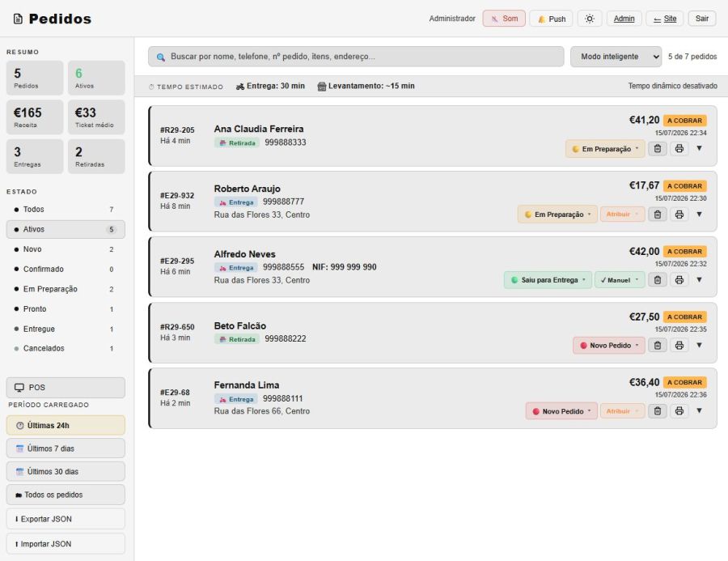The height and width of the screenshot is (561, 728).
Task: Click the delivery motorcycle icon in estimated time bar
Action: tap(240, 86)
